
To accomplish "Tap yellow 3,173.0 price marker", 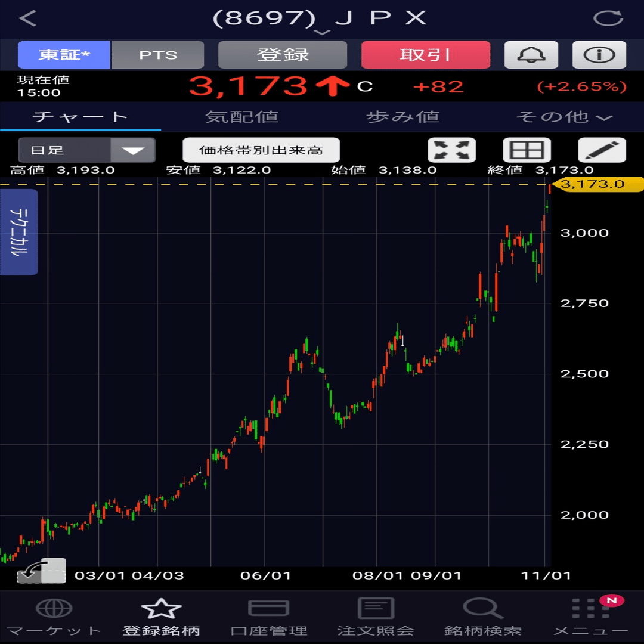I will 597,184.
